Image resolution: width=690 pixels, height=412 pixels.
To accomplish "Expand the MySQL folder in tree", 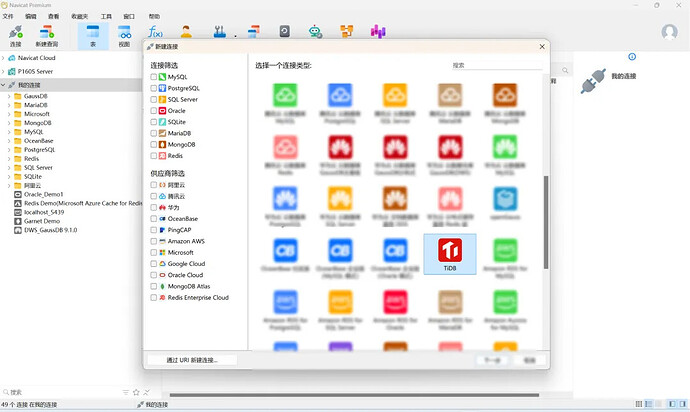I will click(9, 132).
